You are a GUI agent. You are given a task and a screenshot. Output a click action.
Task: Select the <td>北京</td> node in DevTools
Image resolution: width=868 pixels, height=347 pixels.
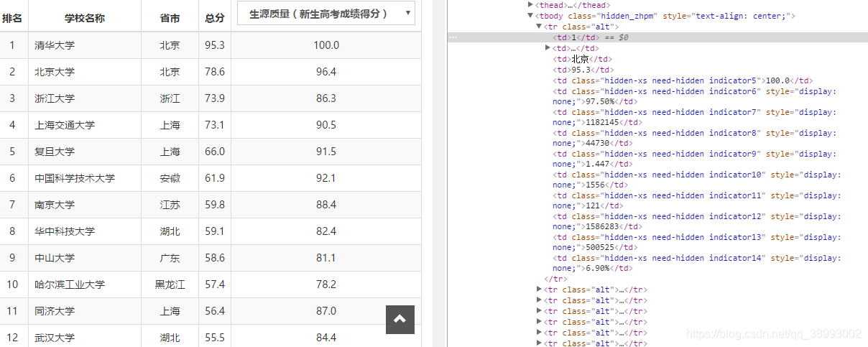pos(582,59)
